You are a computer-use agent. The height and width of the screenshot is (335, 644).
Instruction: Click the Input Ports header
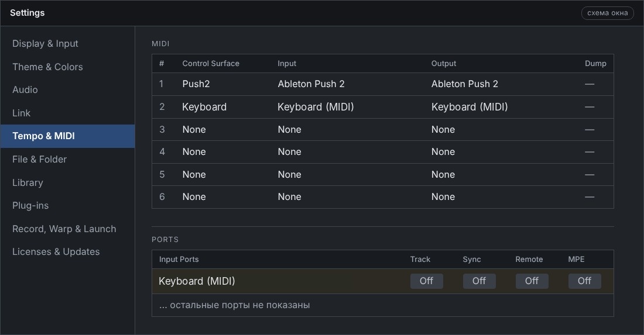179,260
